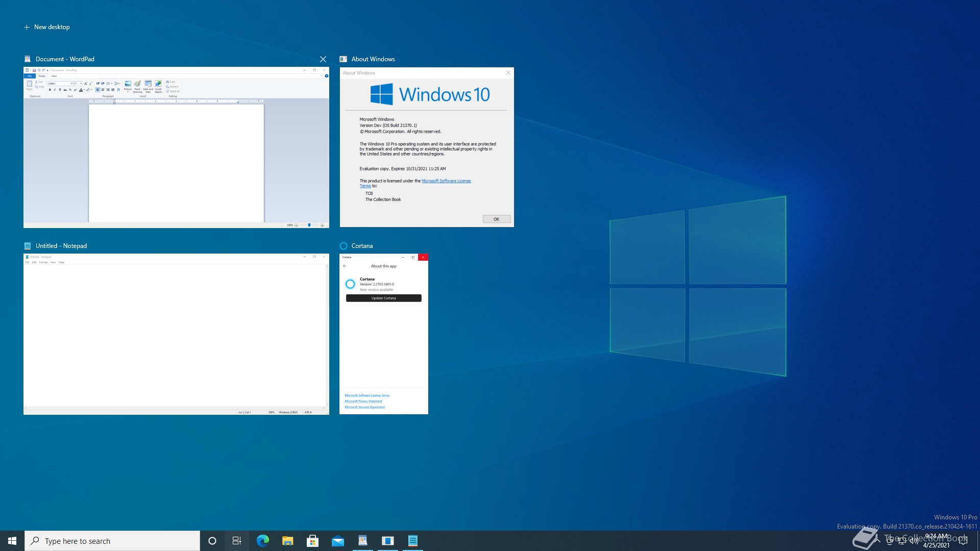This screenshot has width=980, height=551.
Task: Switch to WordPad's View ribbon tab
Action: tap(54, 76)
